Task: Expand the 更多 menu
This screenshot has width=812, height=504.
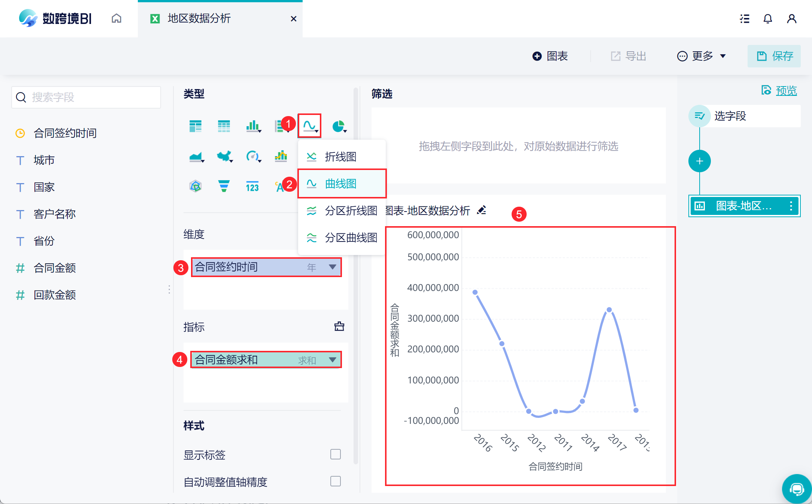Action: click(x=702, y=56)
